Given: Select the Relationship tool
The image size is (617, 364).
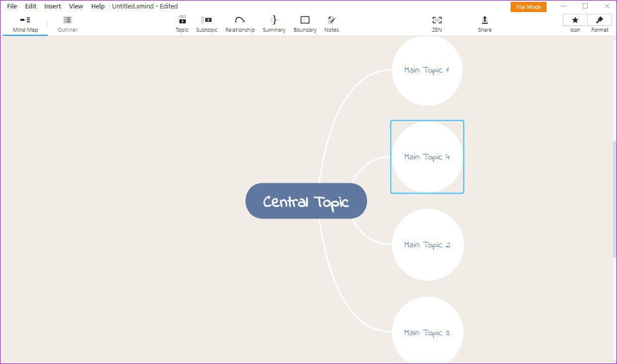Looking at the screenshot, I should (240, 24).
